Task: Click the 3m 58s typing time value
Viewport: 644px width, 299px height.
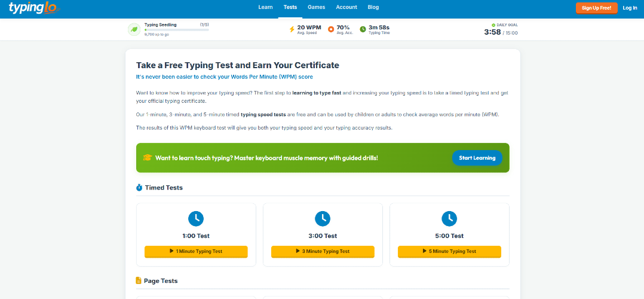Action: pyautogui.click(x=379, y=28)
